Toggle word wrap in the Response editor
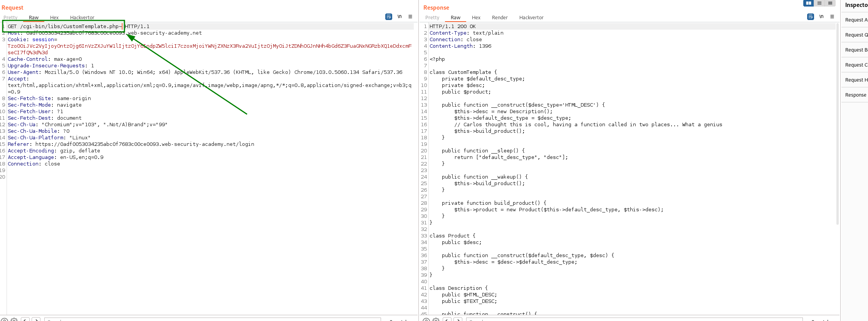 click(810, 17)
